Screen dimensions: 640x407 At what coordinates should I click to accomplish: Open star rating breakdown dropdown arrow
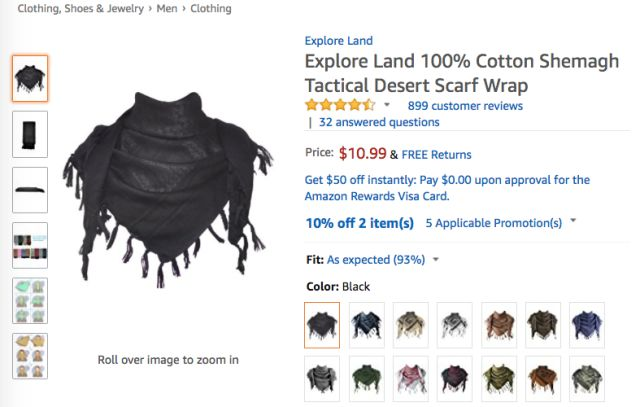pyautogui.click(x=387, y=105)
